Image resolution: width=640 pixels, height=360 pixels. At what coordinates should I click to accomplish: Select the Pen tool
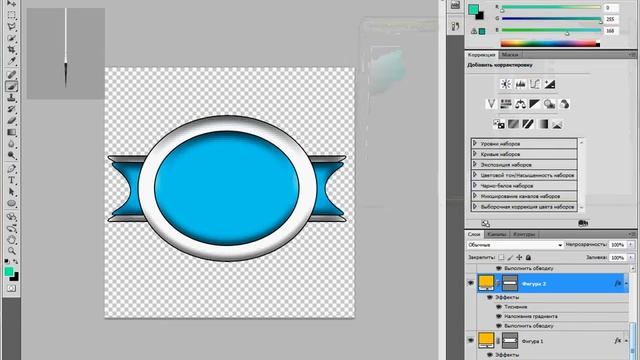11,169
